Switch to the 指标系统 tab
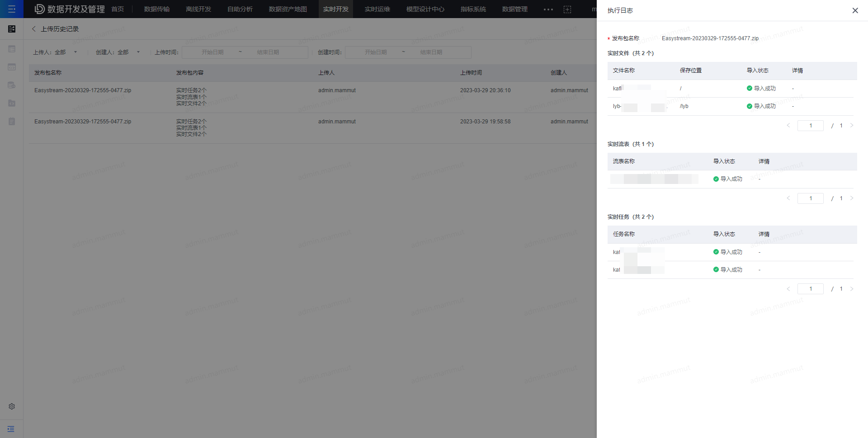868x438 pixels. pos(473,9)
